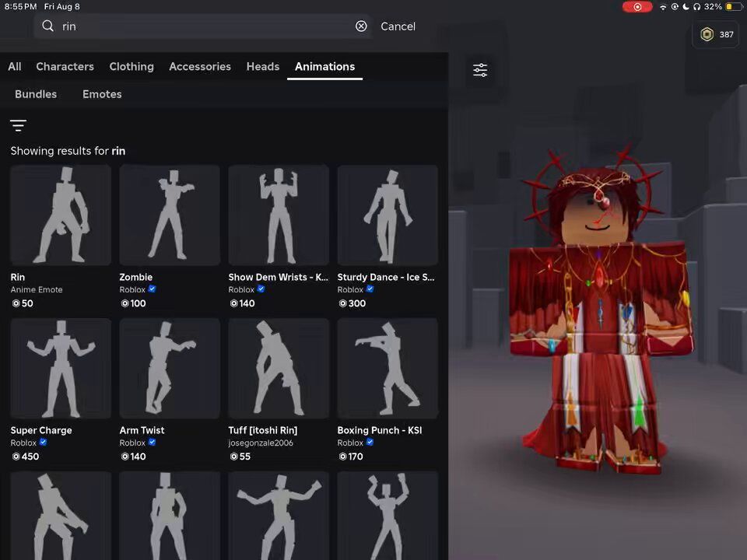Switch to the All tab
The height and width of the screenshot is (560, 747).
tap(14, 66)
